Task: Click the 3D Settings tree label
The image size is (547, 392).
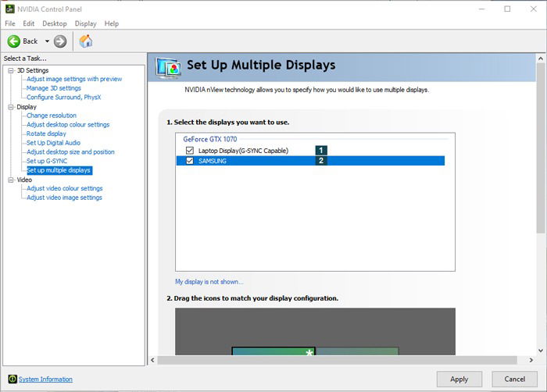Action: 33,70
